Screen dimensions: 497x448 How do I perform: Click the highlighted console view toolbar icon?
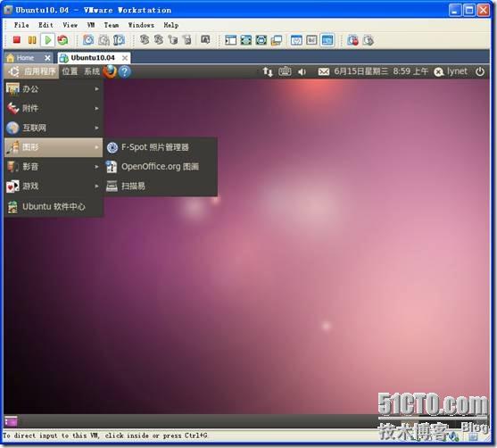327,40
